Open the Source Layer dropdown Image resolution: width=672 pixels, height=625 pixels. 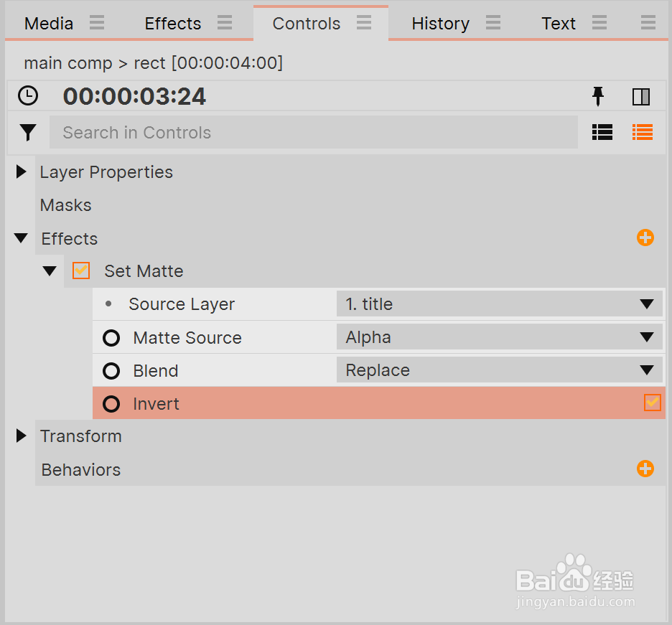pos(499,304)
